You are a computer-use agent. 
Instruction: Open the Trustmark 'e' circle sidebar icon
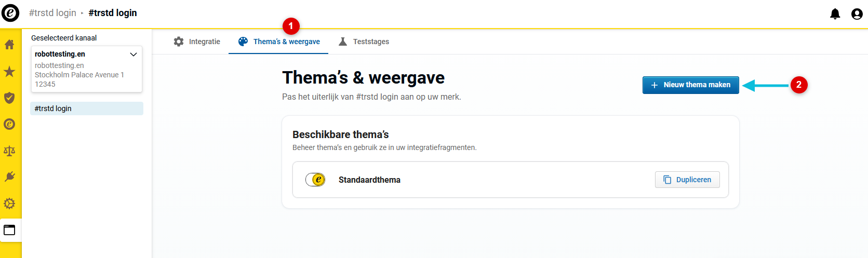coord(9,124)
